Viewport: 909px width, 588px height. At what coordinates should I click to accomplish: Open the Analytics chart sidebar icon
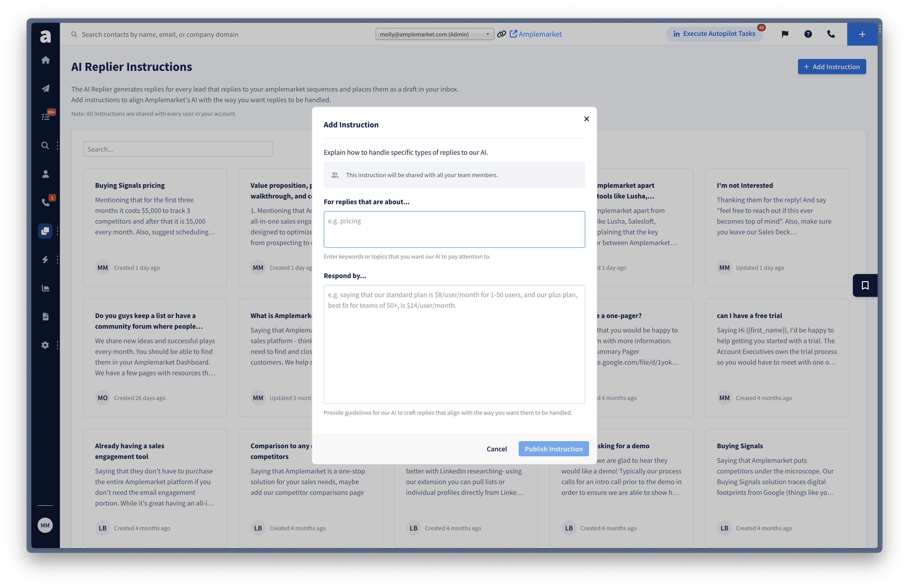coord(45,288)
